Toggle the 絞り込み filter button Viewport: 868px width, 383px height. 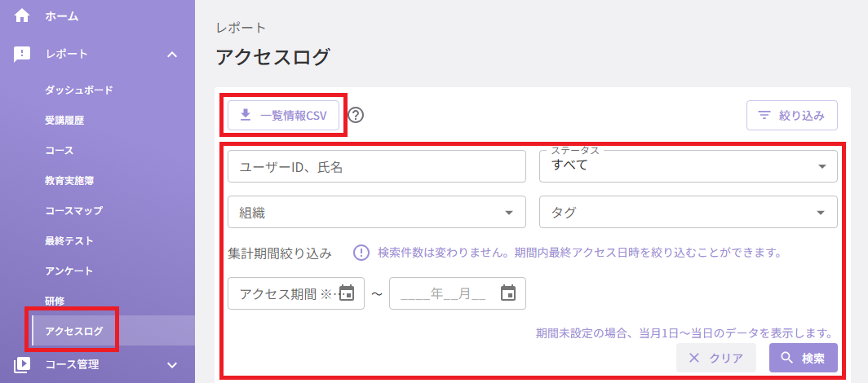tap(791, 115)
